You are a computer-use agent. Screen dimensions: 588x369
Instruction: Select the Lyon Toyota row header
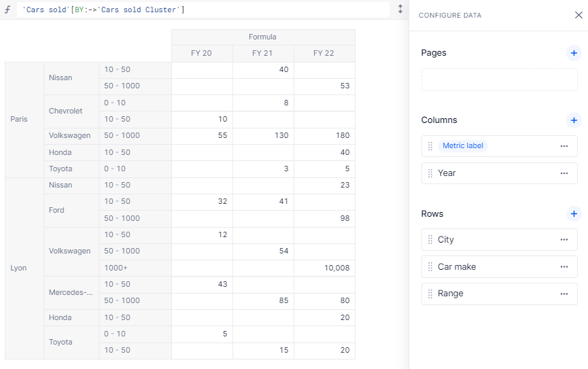click(x=71, y=342)
